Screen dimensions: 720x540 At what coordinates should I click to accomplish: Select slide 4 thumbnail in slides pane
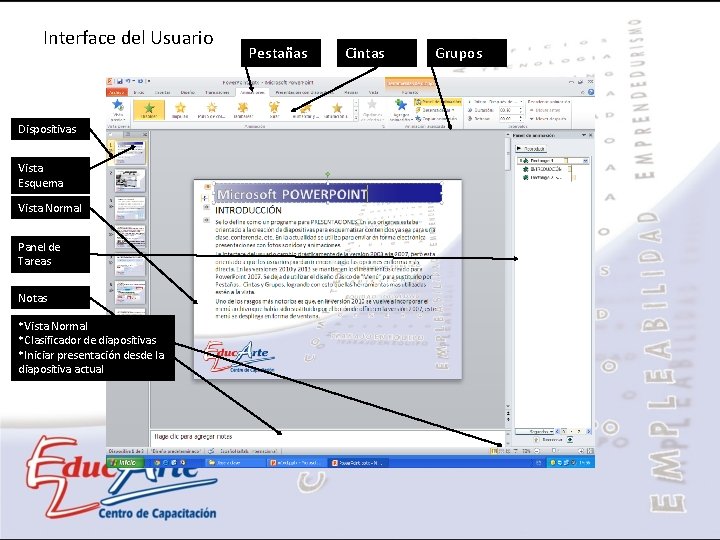click(130, 236)
